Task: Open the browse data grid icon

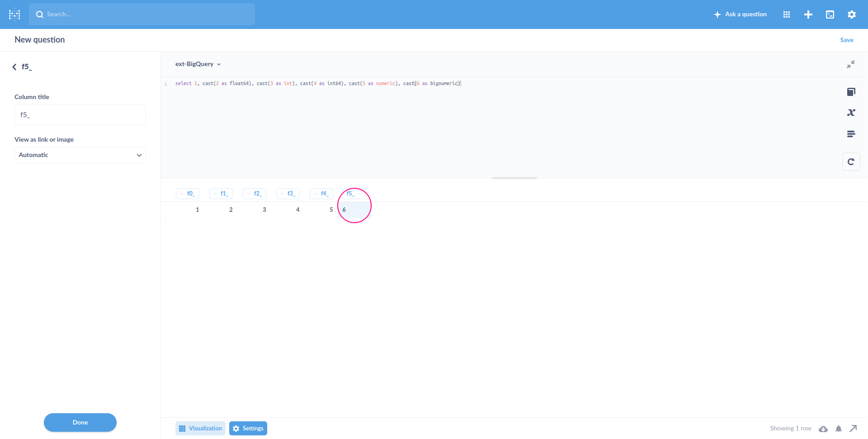Action: 787,14
